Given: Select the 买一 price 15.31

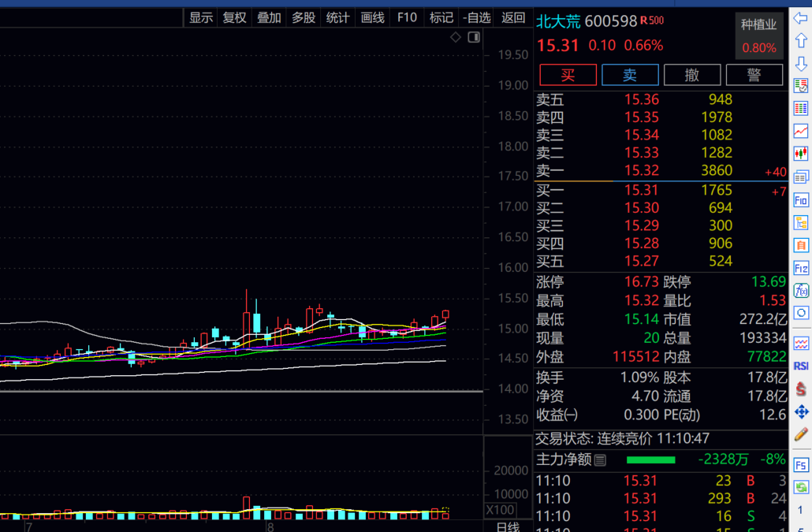Looking at the screenshot, I should point(641,190).
